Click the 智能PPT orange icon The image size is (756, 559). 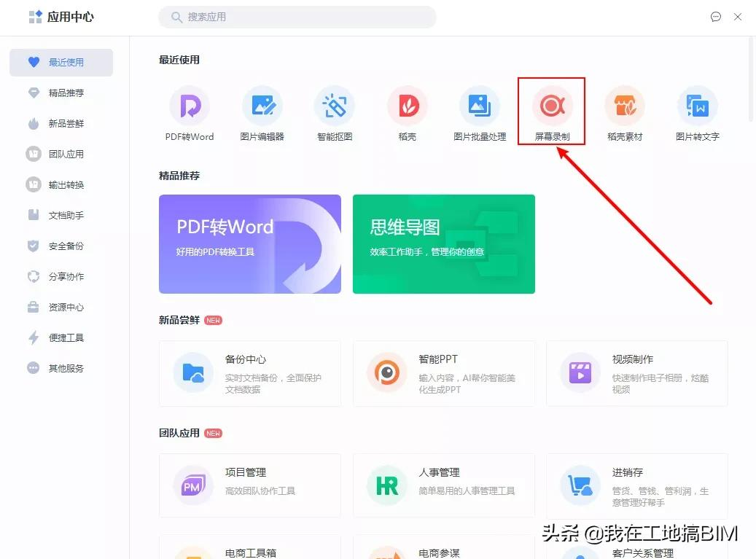click(x=386, y=372)
